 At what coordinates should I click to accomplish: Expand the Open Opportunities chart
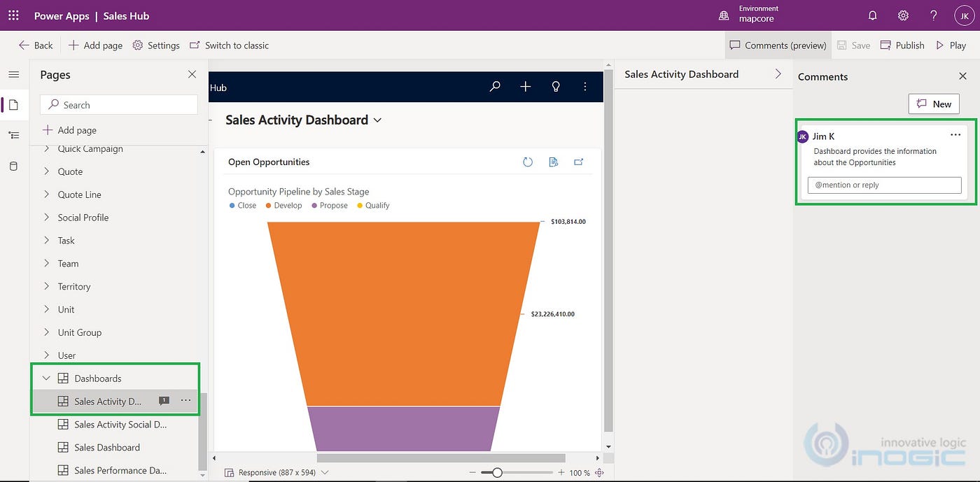tap(579, 162)
